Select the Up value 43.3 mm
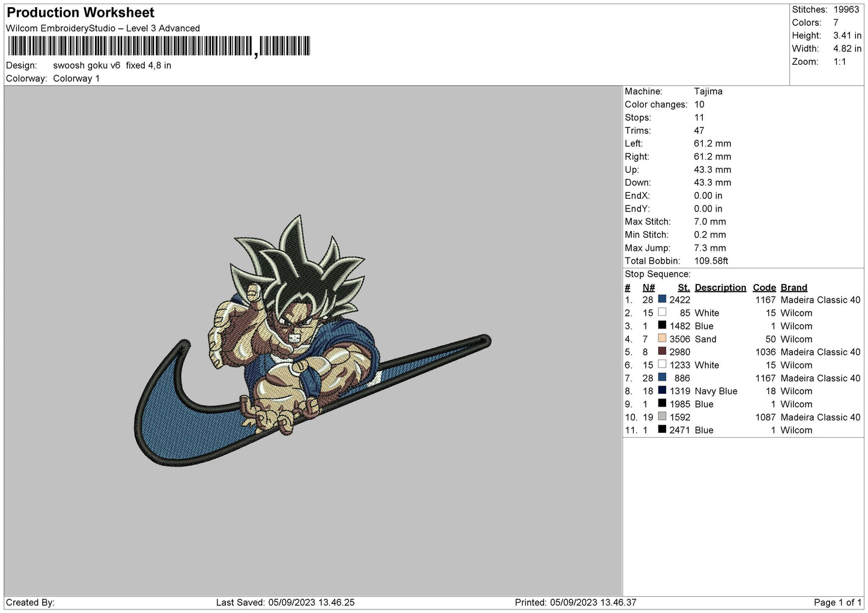This screenshot has width=868, height=613. tap(712, 170)
